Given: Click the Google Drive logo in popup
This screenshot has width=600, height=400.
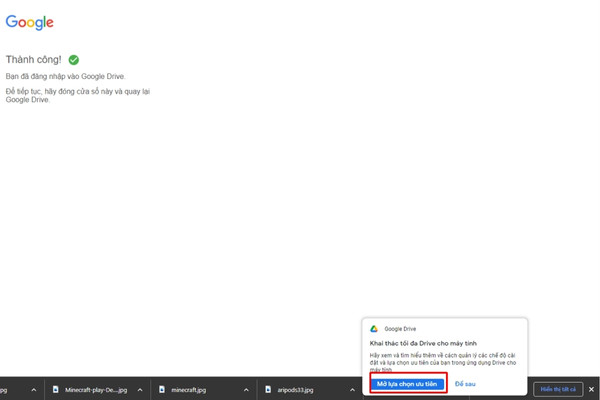Looking at the screenshot, I should point(374,329).
